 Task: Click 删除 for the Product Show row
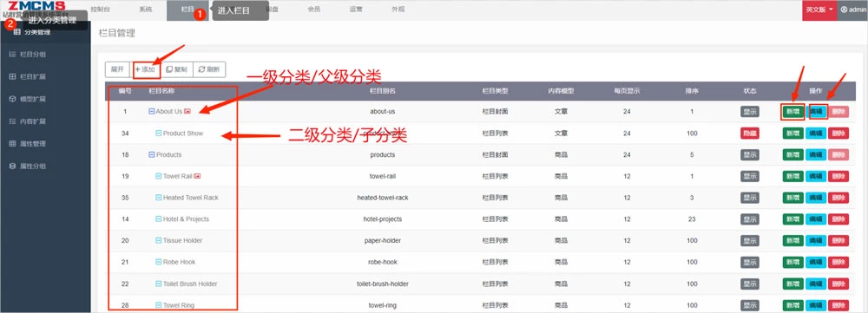[838, 134]
